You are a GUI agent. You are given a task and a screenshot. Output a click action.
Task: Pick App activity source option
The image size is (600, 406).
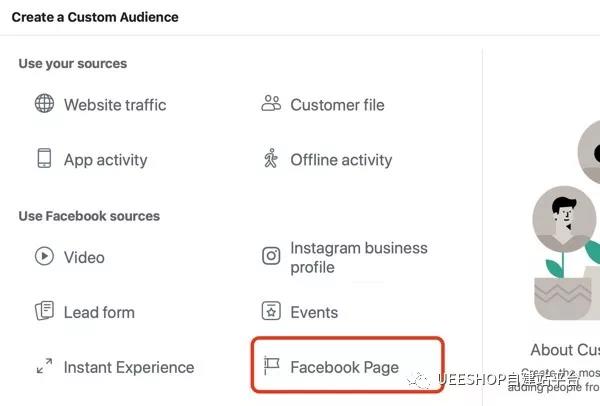tap(105, 160)
